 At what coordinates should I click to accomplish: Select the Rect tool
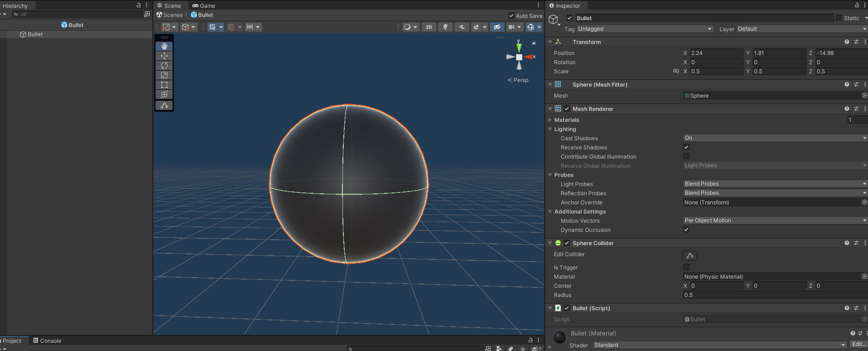point(164,85)
